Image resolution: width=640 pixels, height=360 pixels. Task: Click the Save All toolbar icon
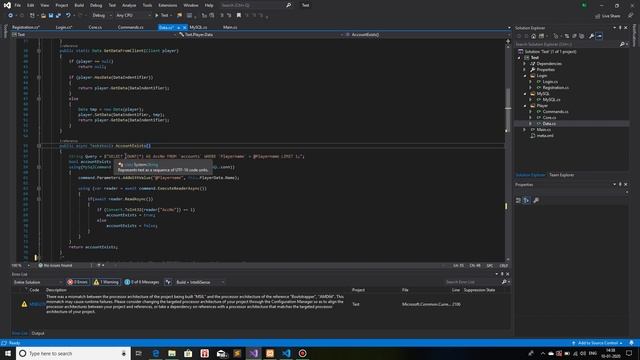click(x=58, y=16)
